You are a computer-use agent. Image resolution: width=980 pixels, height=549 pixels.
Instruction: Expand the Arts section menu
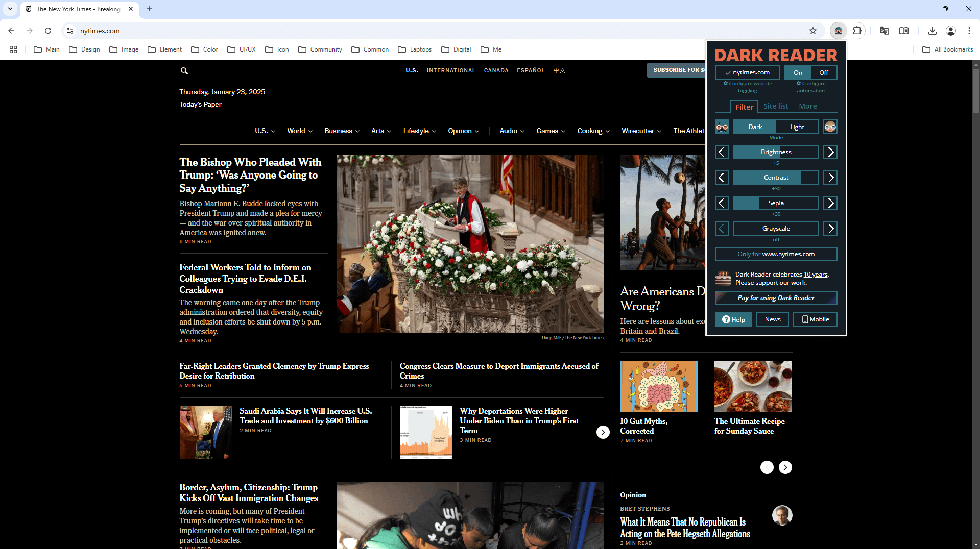click(381, 131)
